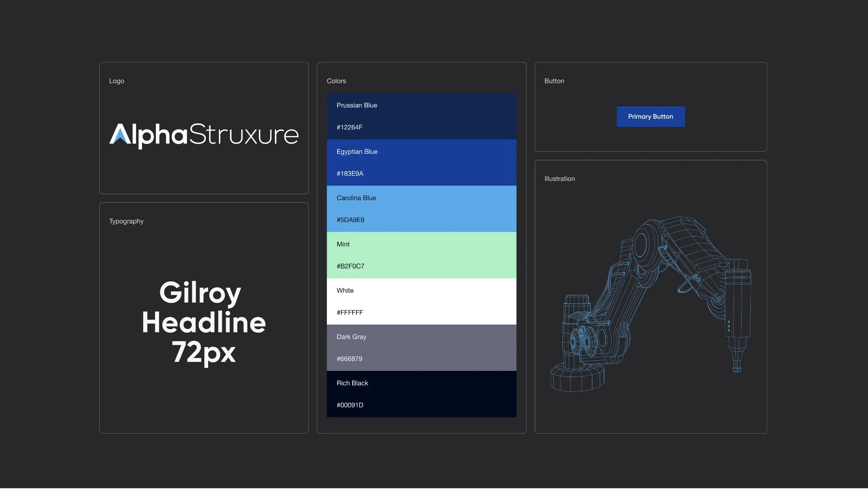This screenshot has height=489, width=868.
Task: Click the Colors section label
Action: 336,81
